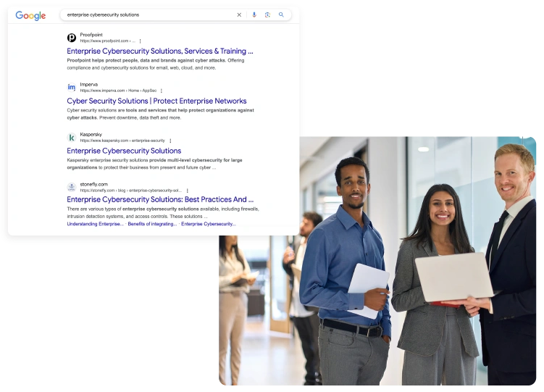Click the Kaspersky site name
The width and height of the screenshot is (544, 392).
tap(91, 134)
